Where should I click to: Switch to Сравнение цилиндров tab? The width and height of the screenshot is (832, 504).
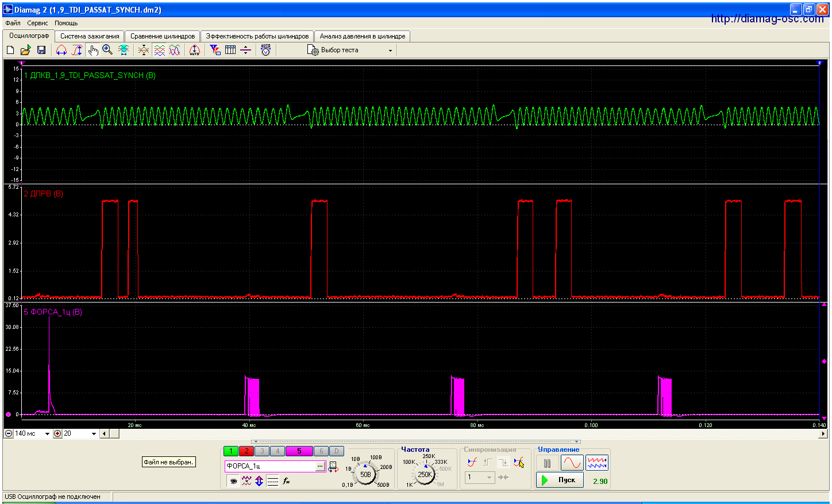[x=163, y=36]
